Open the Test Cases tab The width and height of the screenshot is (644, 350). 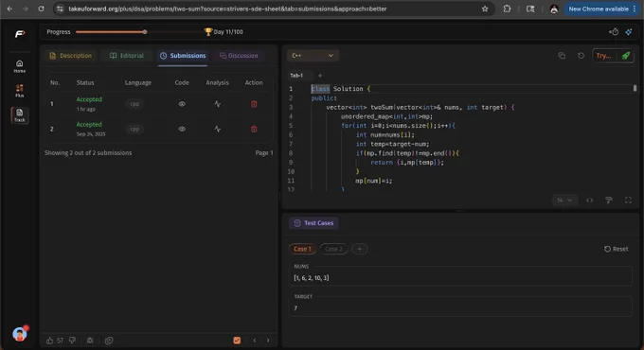click(313, 223)
